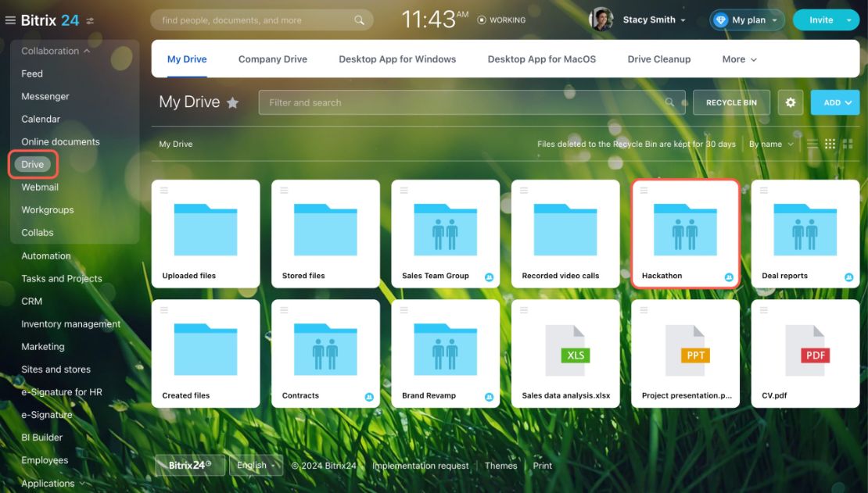Click shared badge on Brand Revamp folder
The width and height of the screenshot is (868, 493).
tap(489, 397)
